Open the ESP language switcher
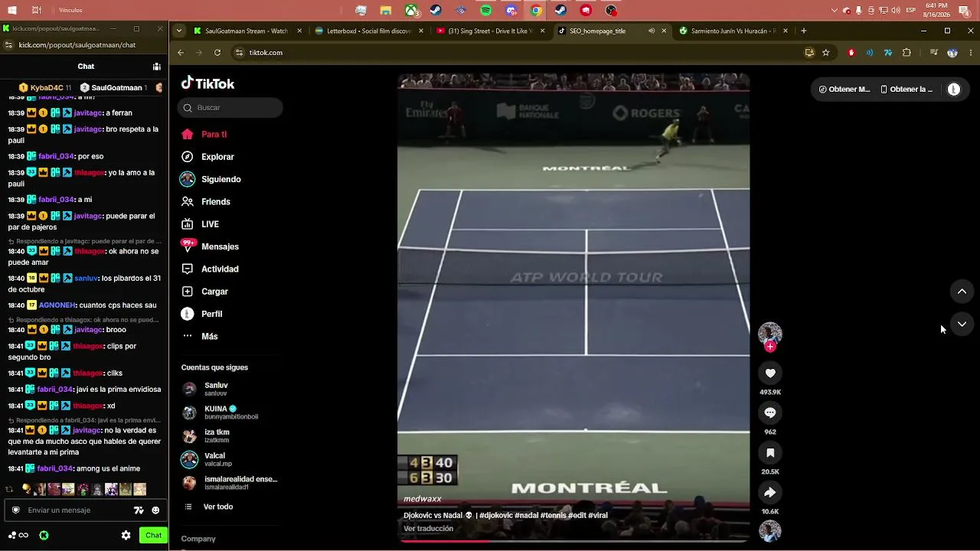Screen dimensions: 980x551 click(911, 11)
